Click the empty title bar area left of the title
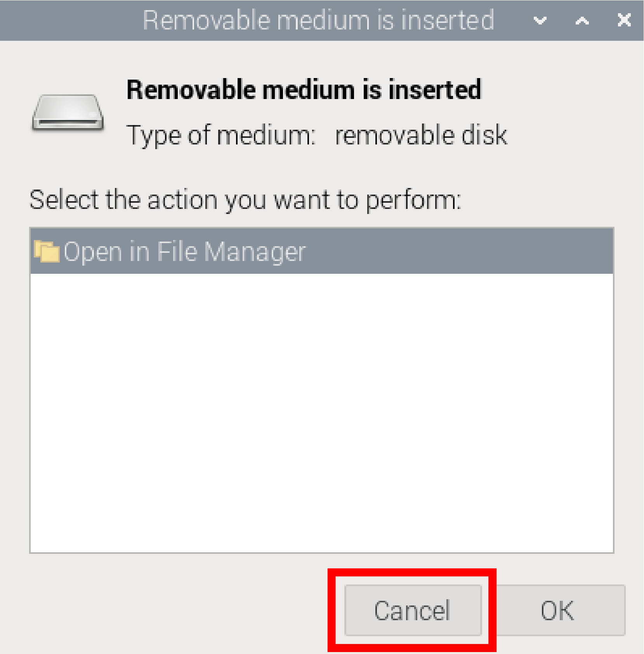Image resolution: width=644 pixels, height=654 pixels. pyautogui.click(x=70, y=20)
